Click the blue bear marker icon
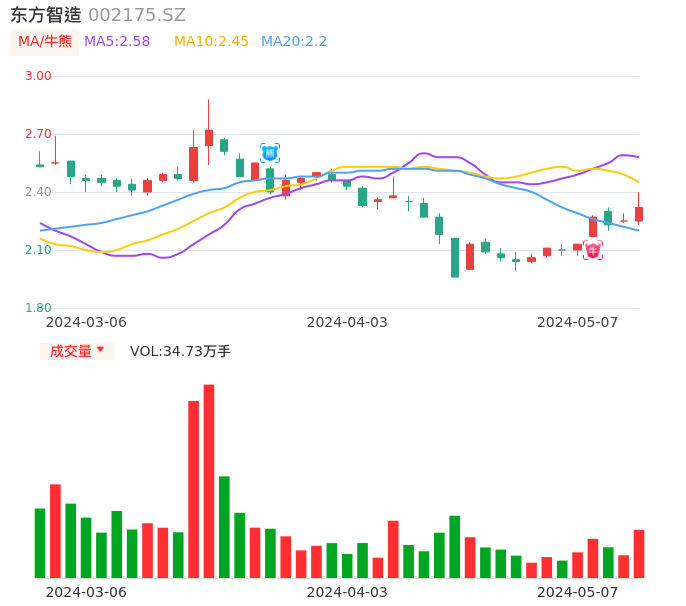The image size is (686, 606). 269,153
